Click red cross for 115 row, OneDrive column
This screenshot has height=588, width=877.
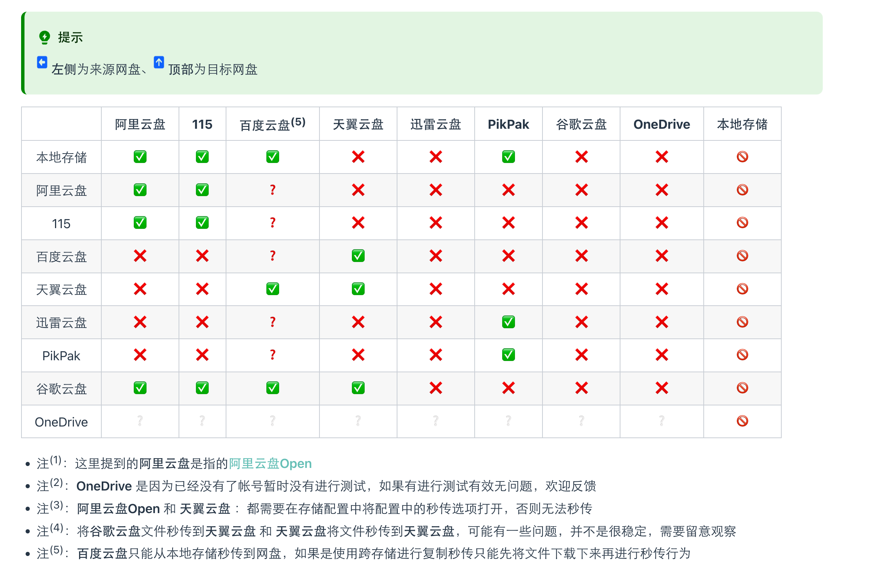662,222
